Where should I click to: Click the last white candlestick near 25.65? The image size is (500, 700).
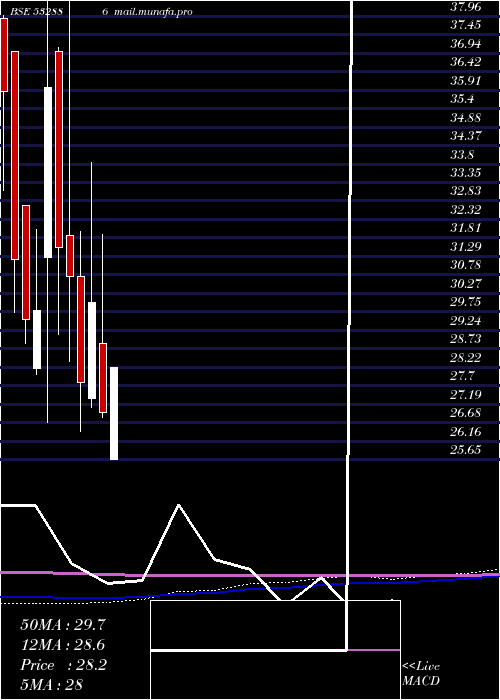(x=114, y=413)
